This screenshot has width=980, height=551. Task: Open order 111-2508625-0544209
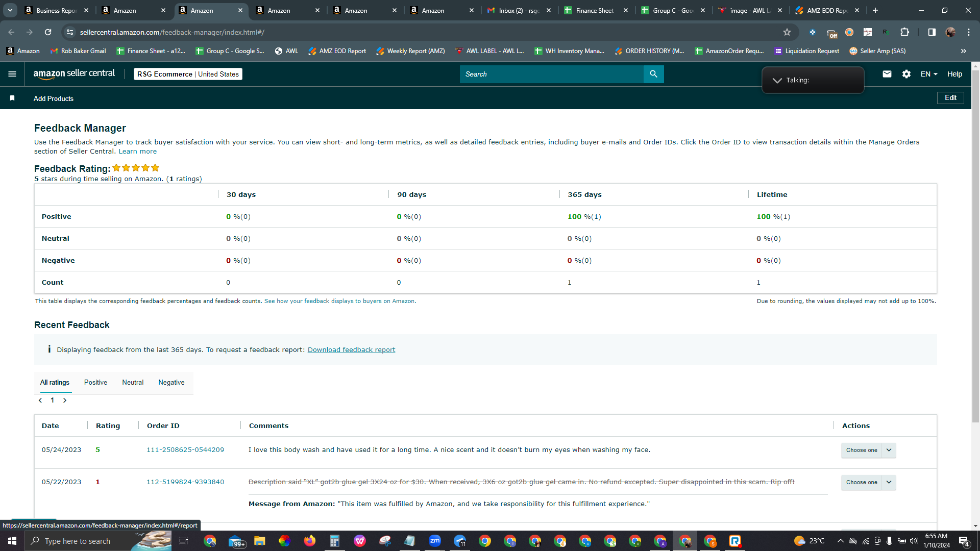pos(185,450)
